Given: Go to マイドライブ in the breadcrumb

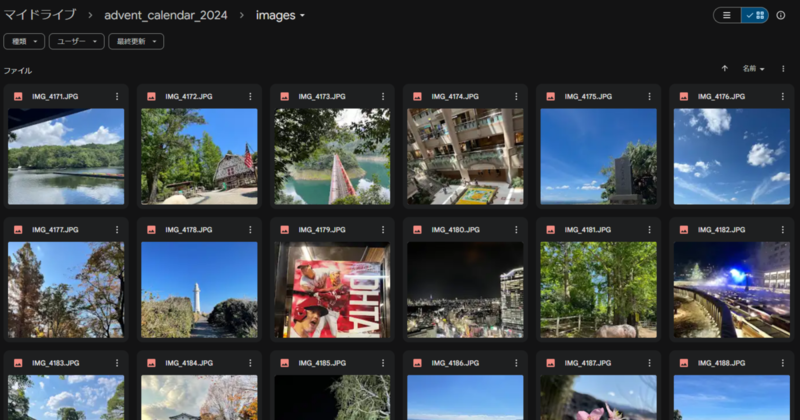Looking at the screenshot, I should click(40, 15).
